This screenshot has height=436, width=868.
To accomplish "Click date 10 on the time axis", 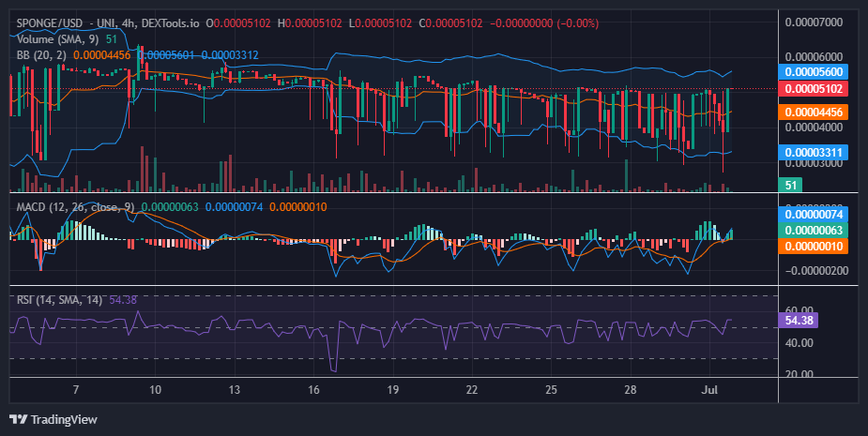I will pos(155,389).
